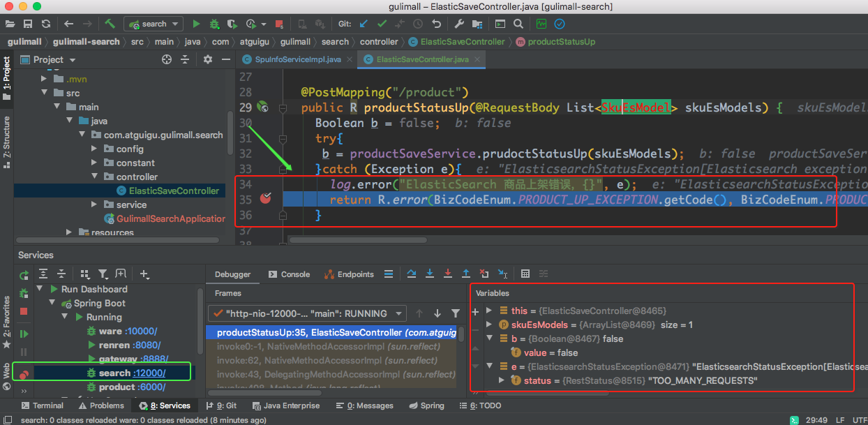Click Step Over in debugger toolbar

412,274
